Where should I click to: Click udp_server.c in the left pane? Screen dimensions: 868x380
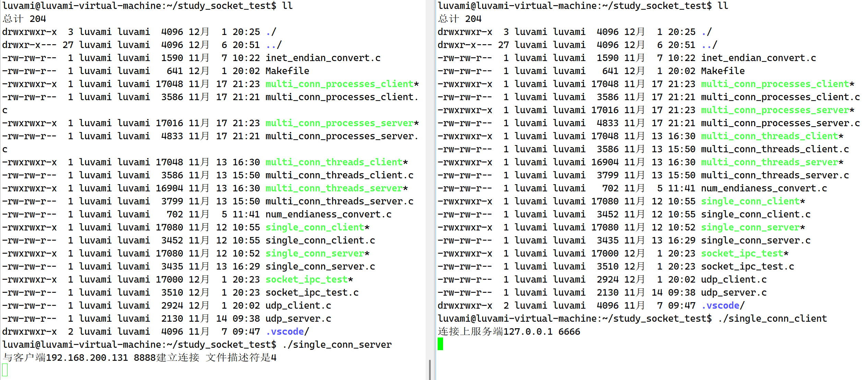(x=298, y=319)
